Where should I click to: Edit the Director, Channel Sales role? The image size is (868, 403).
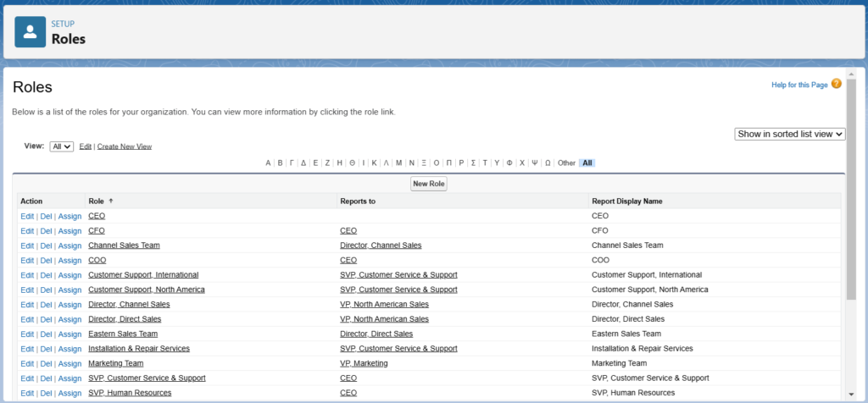click(27, 305)
